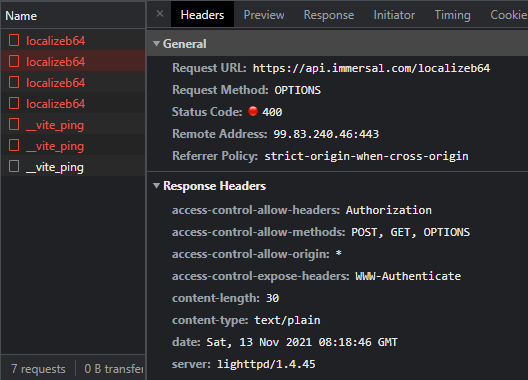Open the Cookies tab

click(x=508, y=15)
